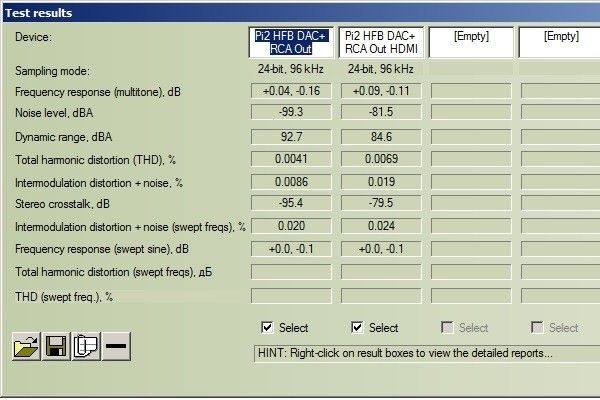This screenshot has height=400, width=600.
Task: Click noise level value -81.5
Action: point(381,112)
